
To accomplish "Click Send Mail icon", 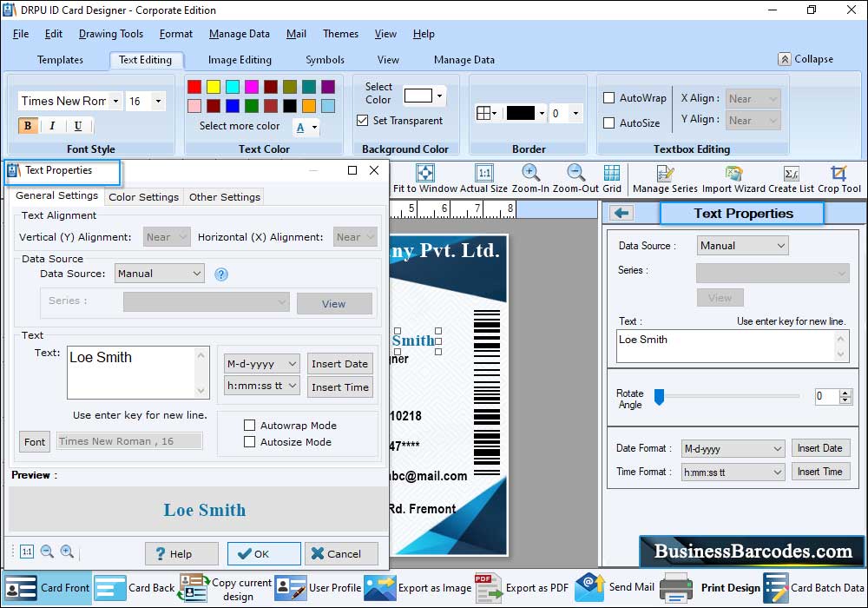I will pos(589,587).
